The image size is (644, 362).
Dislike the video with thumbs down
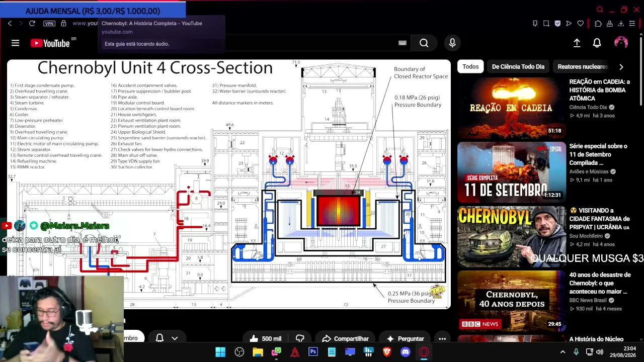300,338
